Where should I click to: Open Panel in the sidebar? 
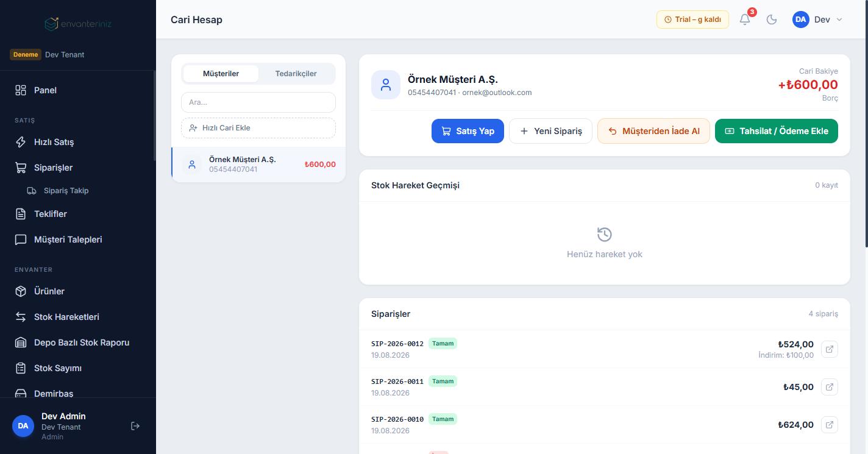[x=78, y=90]
